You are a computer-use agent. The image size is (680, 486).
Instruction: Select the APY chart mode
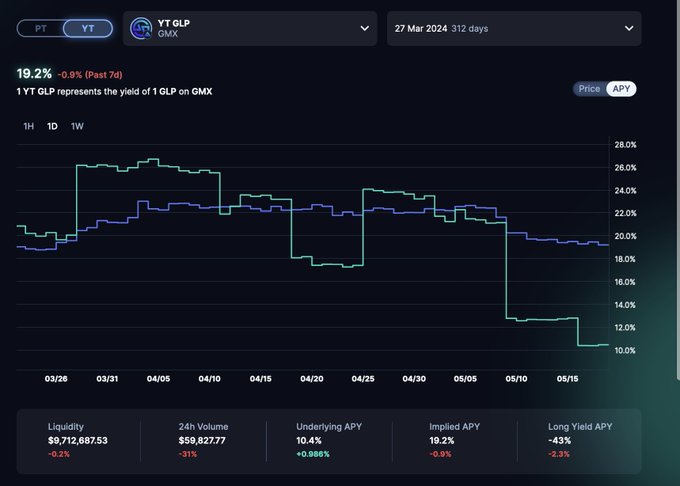pyautogui.click(x=621, y=89)
